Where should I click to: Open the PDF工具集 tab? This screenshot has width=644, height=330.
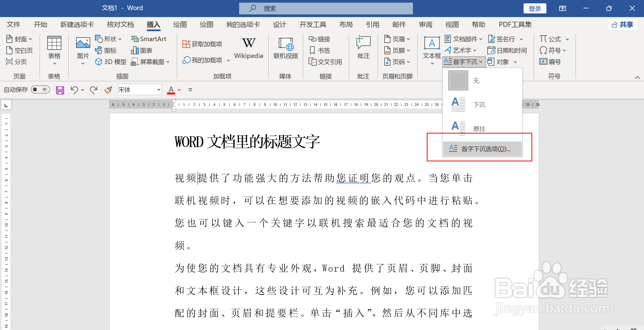click(x=515, y=24)
